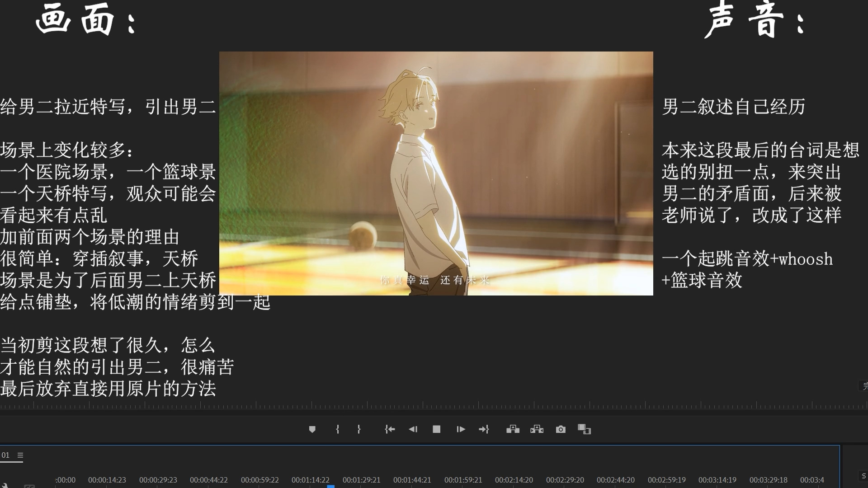Click timeline ruler at 00:02:44:20
This screenshot has width=868, height=488.
[x=616, y=480]
